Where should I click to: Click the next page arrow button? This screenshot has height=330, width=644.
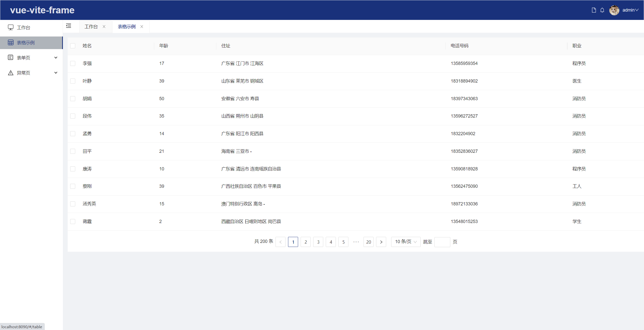click(x=381, y=242)
